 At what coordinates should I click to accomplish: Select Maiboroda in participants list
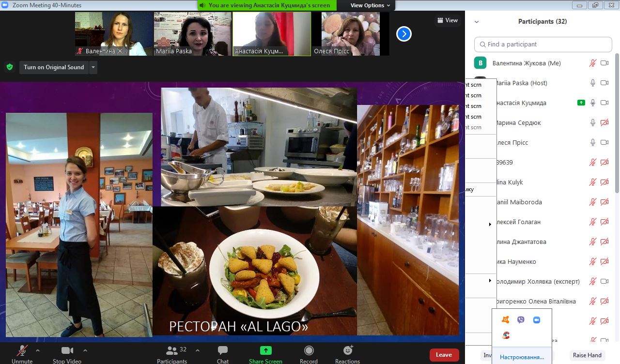click(x=542, y=202)
